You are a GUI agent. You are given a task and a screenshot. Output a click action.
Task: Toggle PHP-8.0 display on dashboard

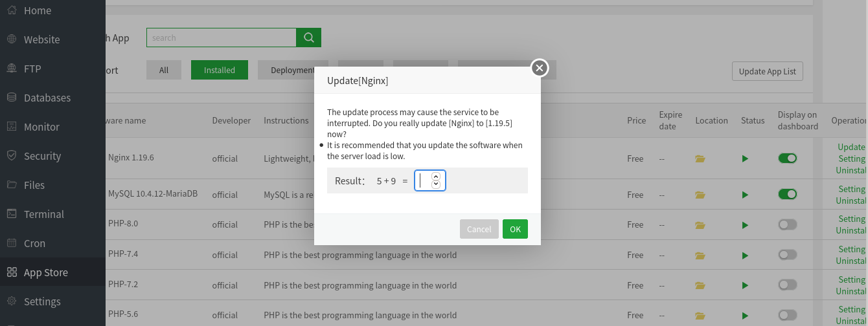tap(788, 224)
